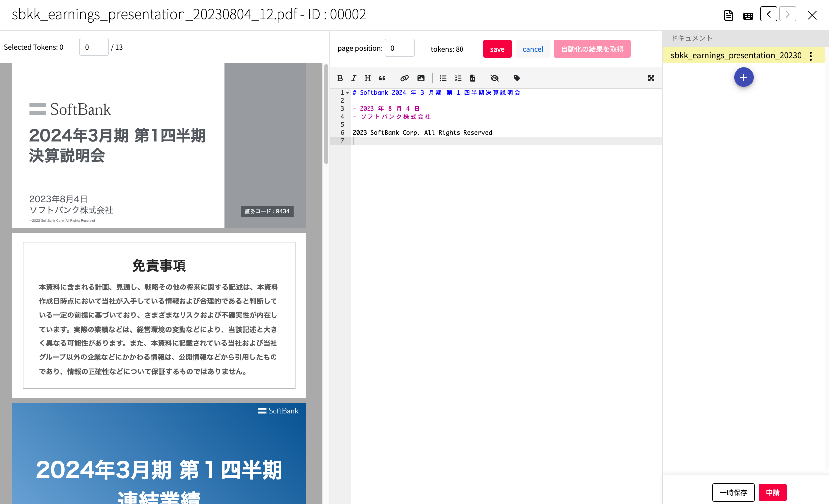The width and height of the screenshot is (829, 504).
Task: Select sbkk_earnings_presentation in document list
Action: (x=736, y=55)
